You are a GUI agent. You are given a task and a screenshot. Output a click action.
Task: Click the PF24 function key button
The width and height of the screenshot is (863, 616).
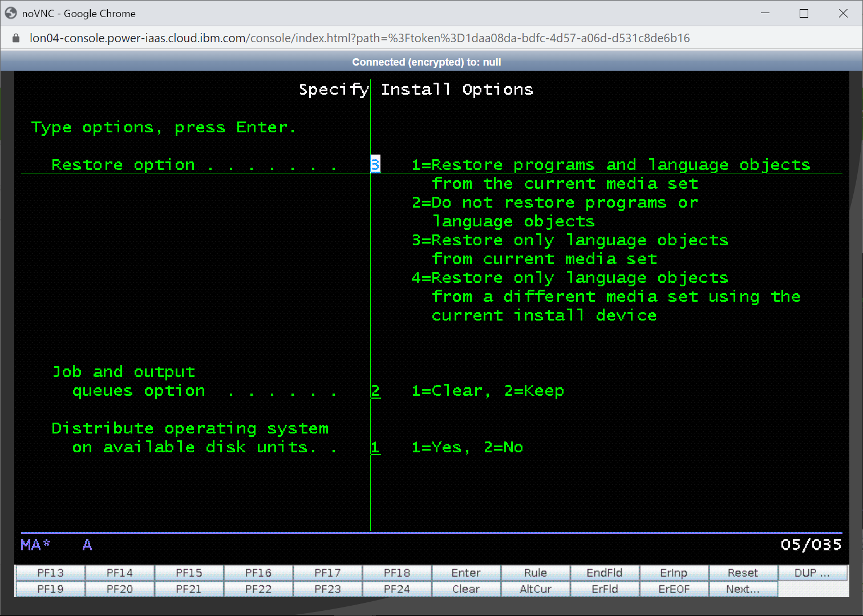397,589
